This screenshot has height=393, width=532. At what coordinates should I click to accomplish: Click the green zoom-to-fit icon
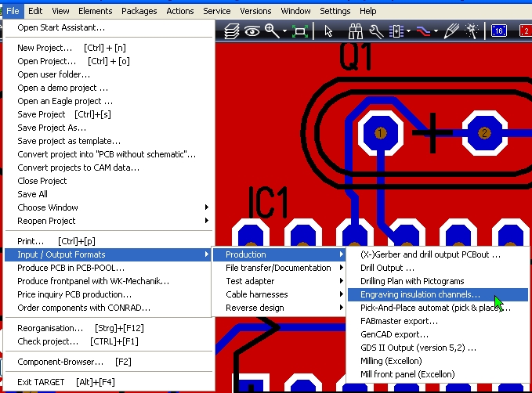point(299,31)
